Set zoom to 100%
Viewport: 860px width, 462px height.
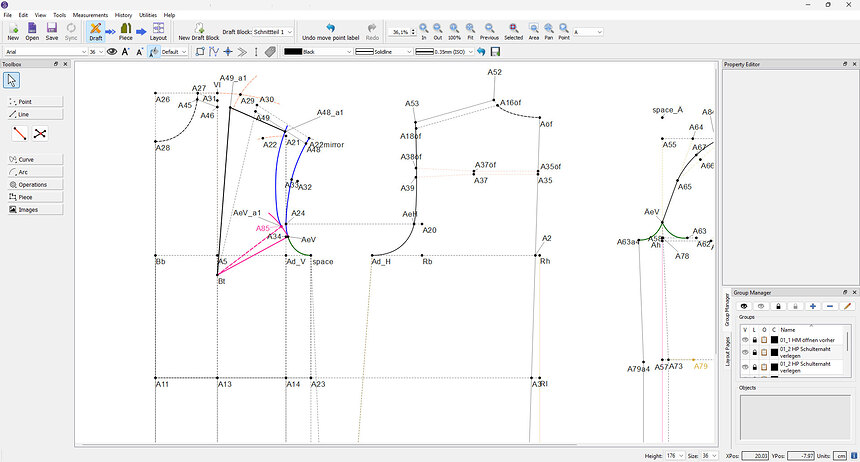[454, 31]
